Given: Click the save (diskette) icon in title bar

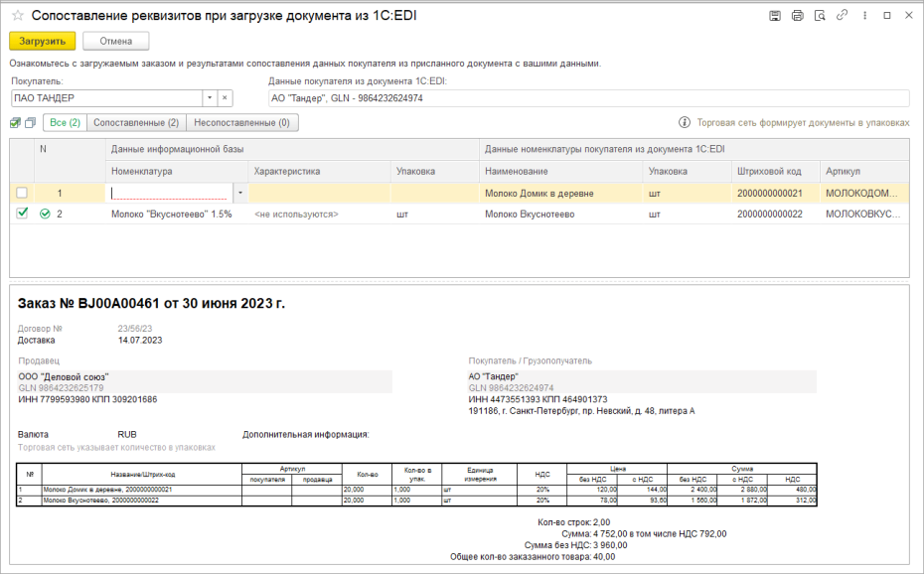Looking at the screenshot, I should pyautogui.click(x=775, y=16).
